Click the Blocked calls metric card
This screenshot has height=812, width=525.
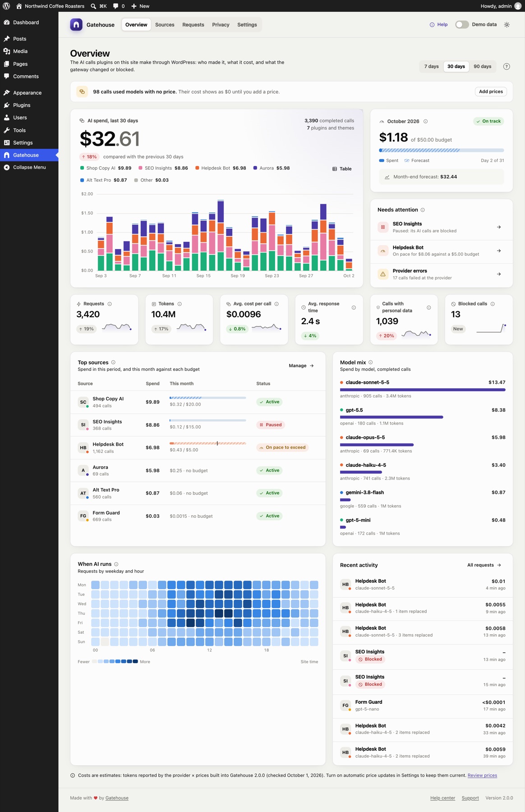tap(479, 319)
